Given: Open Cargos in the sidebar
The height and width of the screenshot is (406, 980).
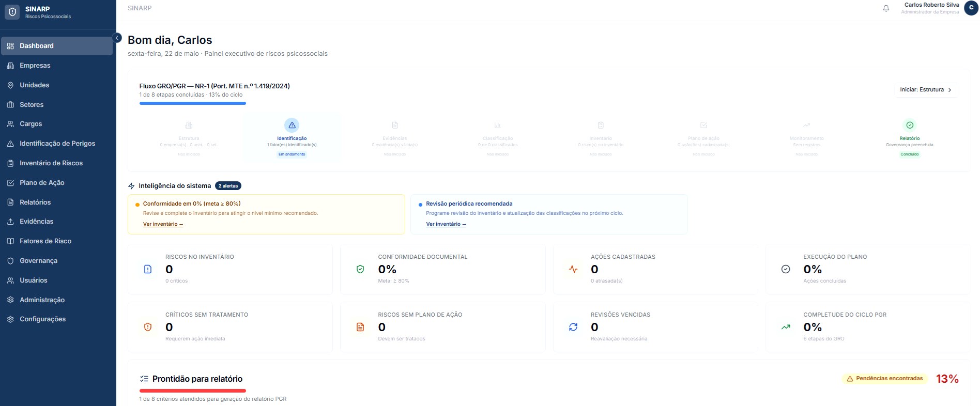Looking at the screenshot, I should click(x=57, y=124).
